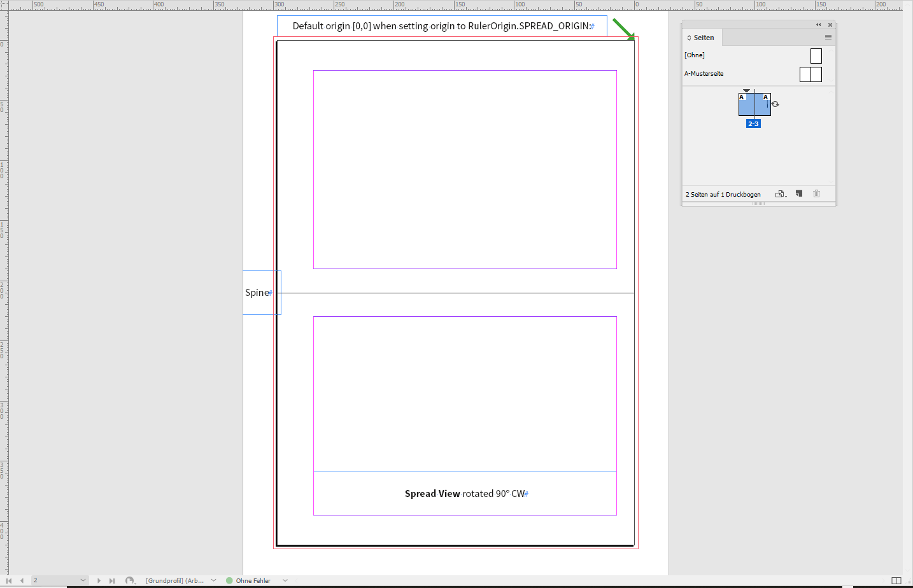Expand the Ohne Fehler preflight menu arrow
The width and height of the screenshot is (913, 588).
(x=285, y=580)
